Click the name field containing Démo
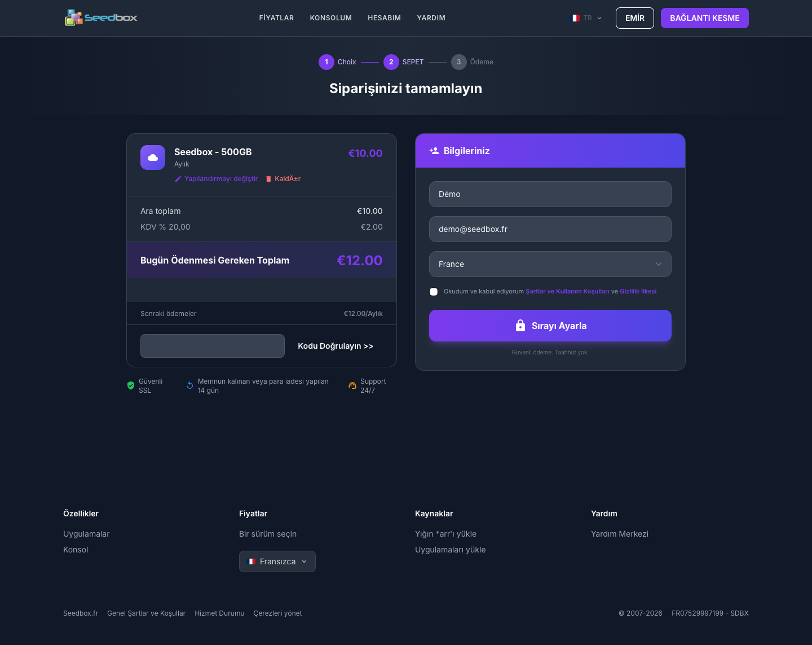812x645 pixels. point(550,194)
